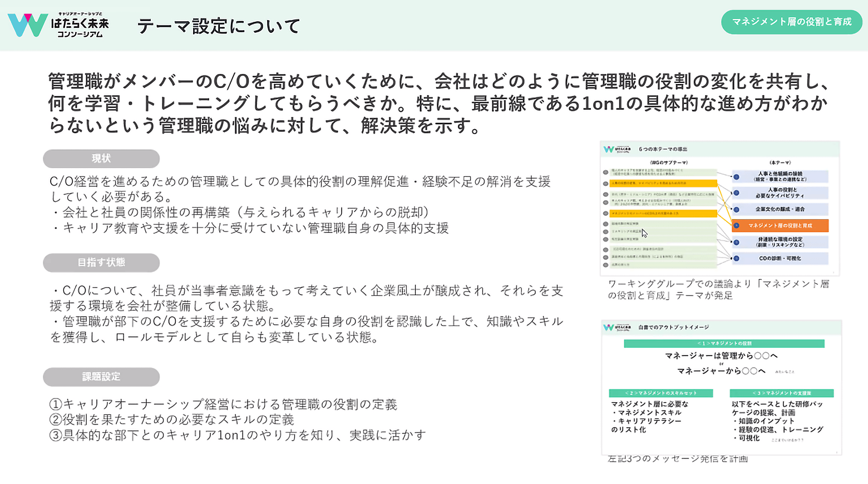This screenshot has height=484, width=868.
Task: Open the 自書でのアウトプットイメージ slide thumbnail
Action: (721, 387)
